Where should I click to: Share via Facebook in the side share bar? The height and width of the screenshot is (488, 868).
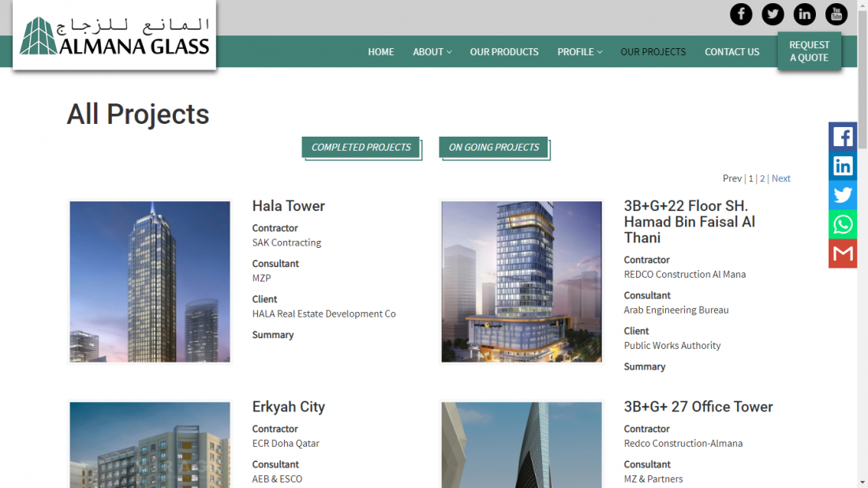843,137
